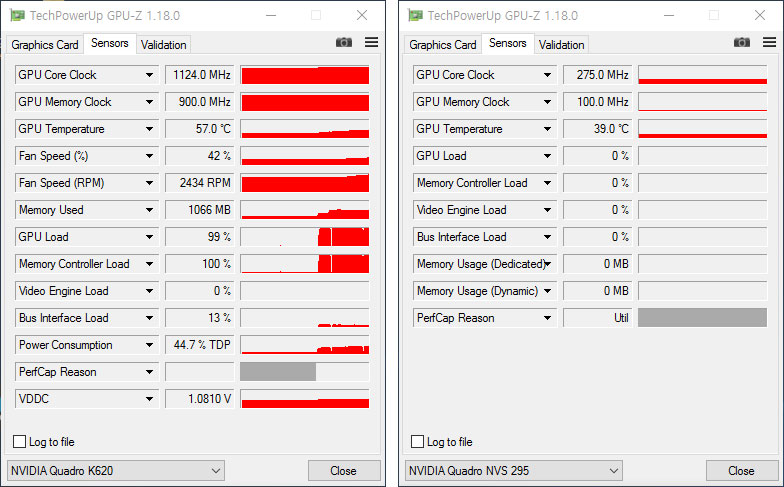
Task: Expand Video Engine Load dropdown in K620 window
Action: (150, 291)
